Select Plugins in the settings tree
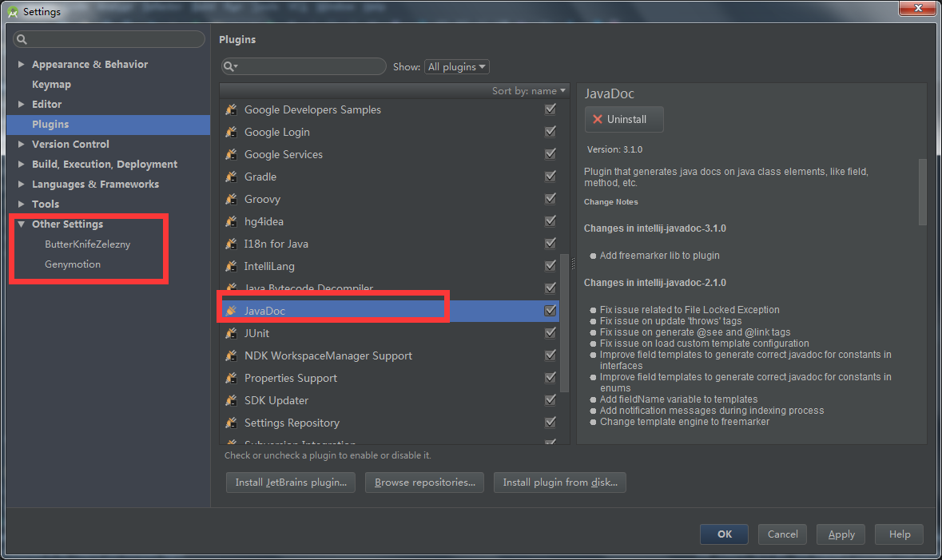Viewport: 942px width, 560px height. coord(108,125)
